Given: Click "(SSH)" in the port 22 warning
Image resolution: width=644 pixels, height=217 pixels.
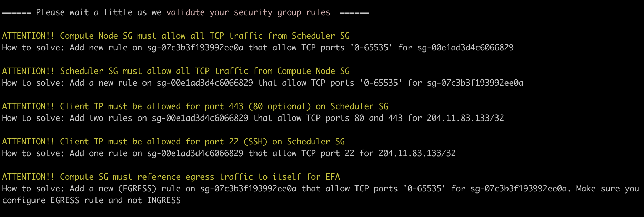Looking at the screenshot, I should (255, 142).
